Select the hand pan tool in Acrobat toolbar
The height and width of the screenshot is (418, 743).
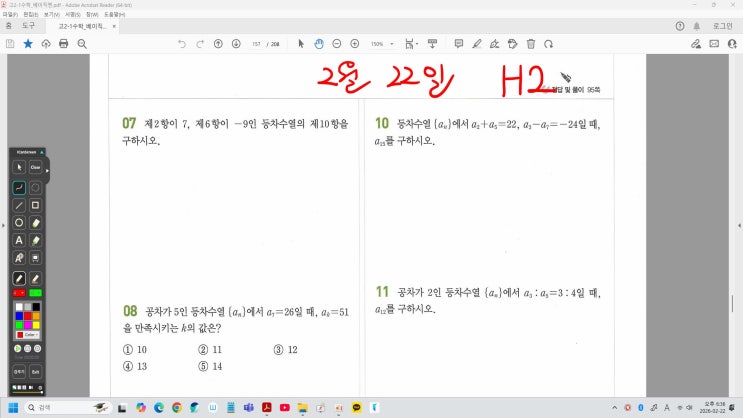click(x=318, y=44)
